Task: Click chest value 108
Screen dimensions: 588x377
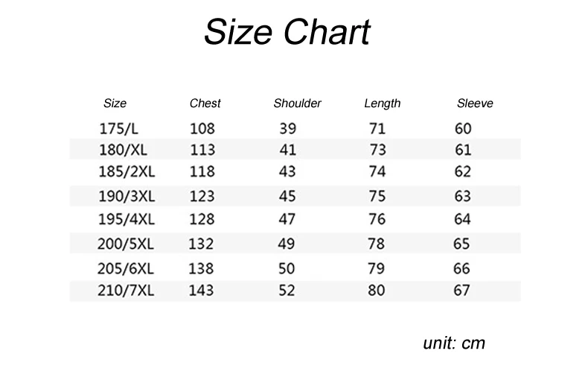Action: coord(202,129)
